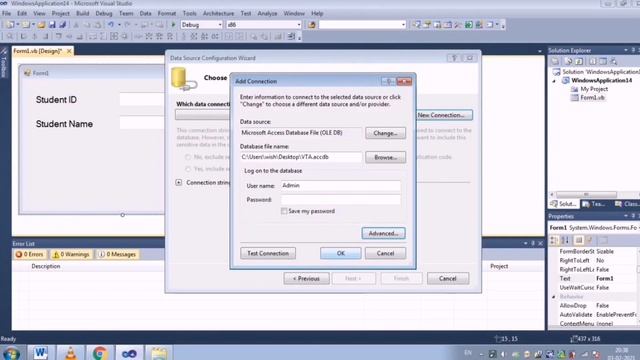Click View Code icon in Solution Explorer

[593, 62]
